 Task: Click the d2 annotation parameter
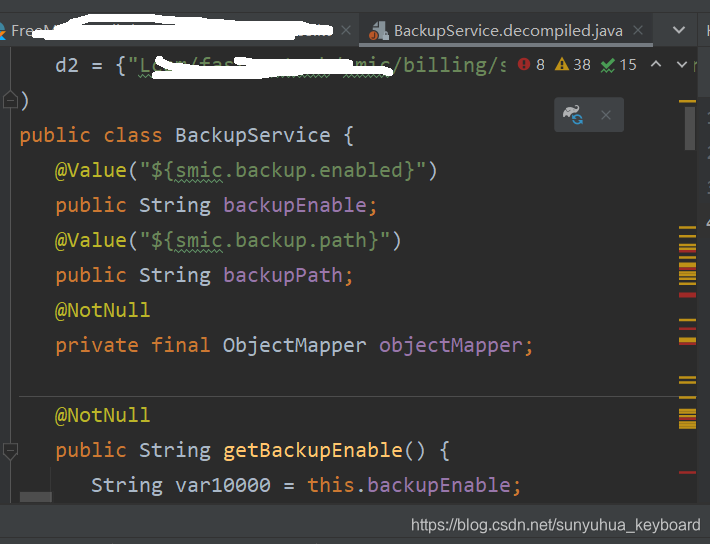(67, 65)
